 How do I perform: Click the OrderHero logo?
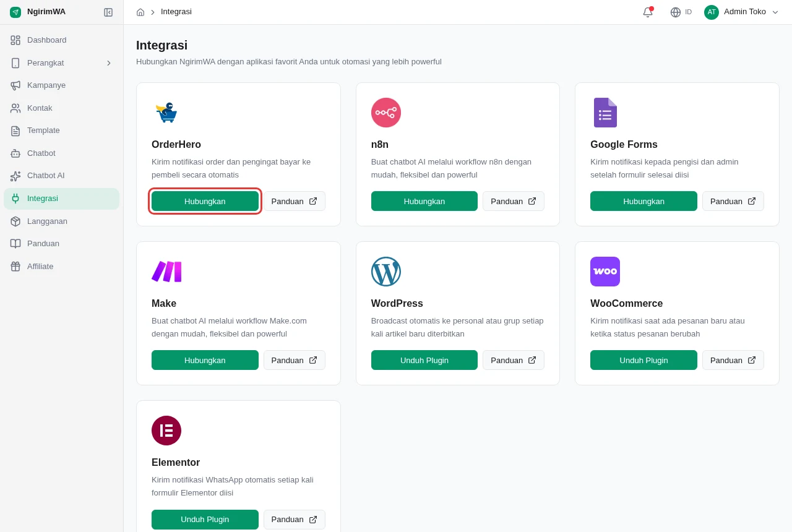(166, 113)
